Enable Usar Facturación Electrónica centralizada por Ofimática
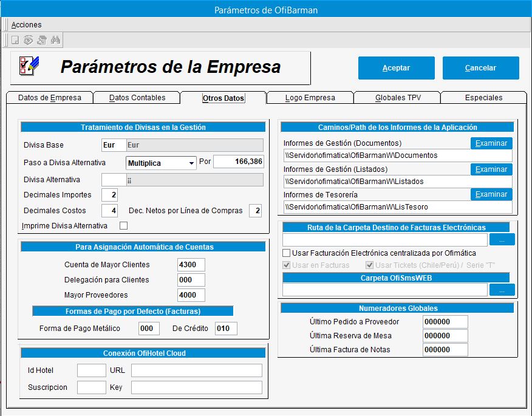Viewport: 532px width, 416px height. click(x=287, y=253)
